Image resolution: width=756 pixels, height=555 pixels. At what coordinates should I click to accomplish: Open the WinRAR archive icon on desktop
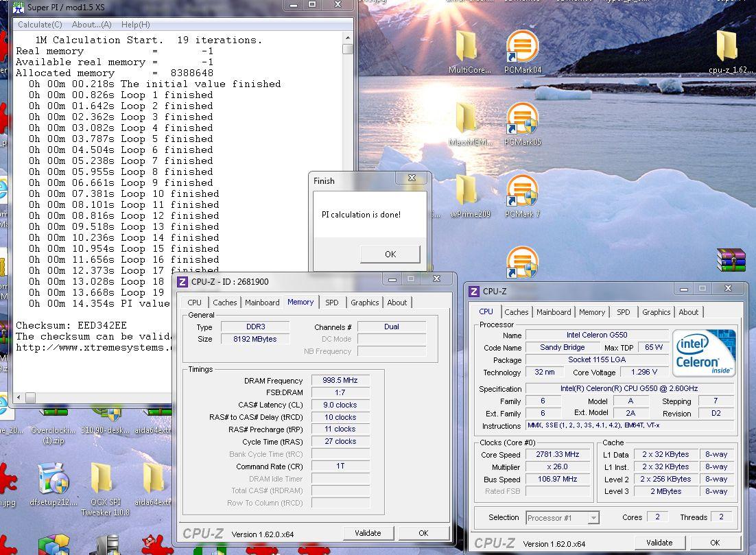731,260
